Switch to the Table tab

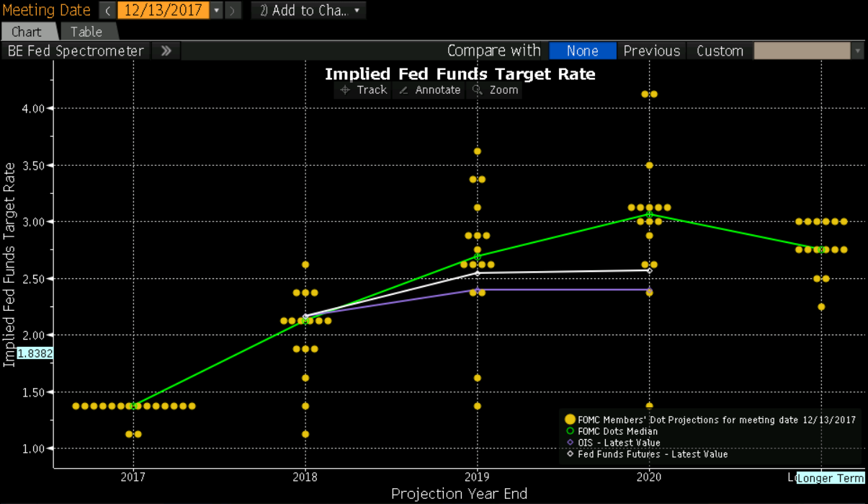tap(86, 32)
